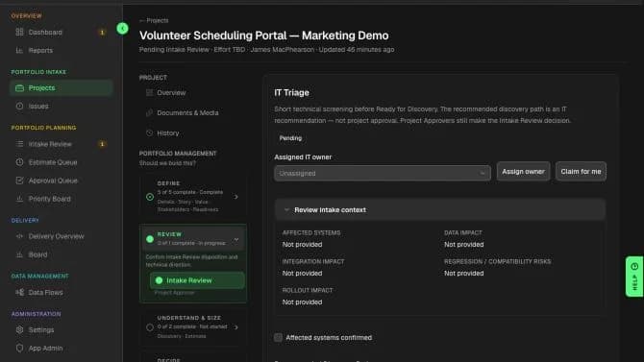Open Estimate Queue in the sidebar

(61, 162)
